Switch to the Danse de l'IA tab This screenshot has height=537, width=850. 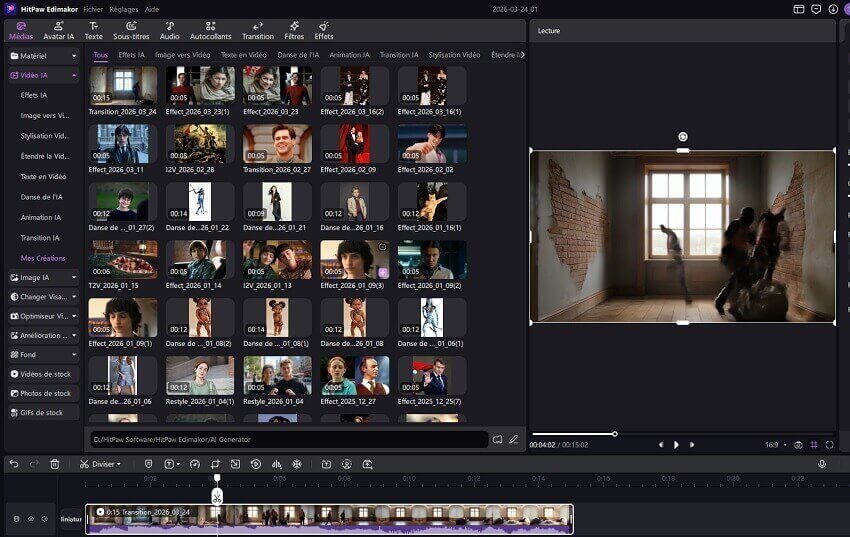coord(297,55)
